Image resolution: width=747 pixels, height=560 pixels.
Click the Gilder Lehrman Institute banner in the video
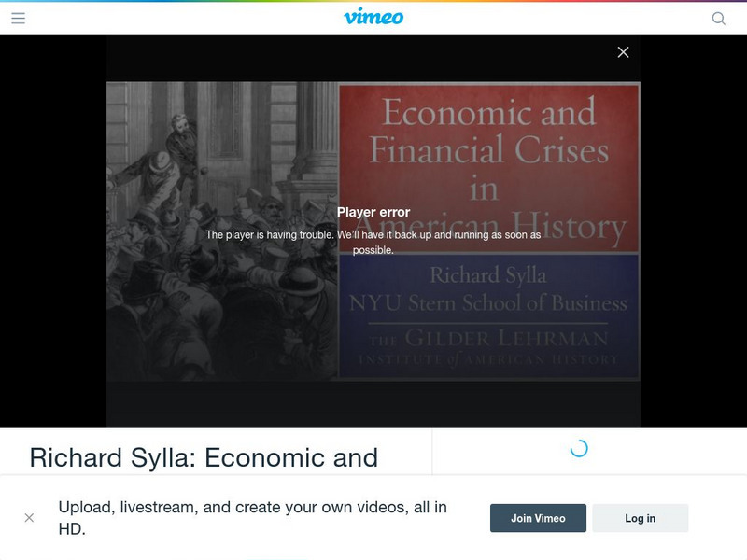489,345
